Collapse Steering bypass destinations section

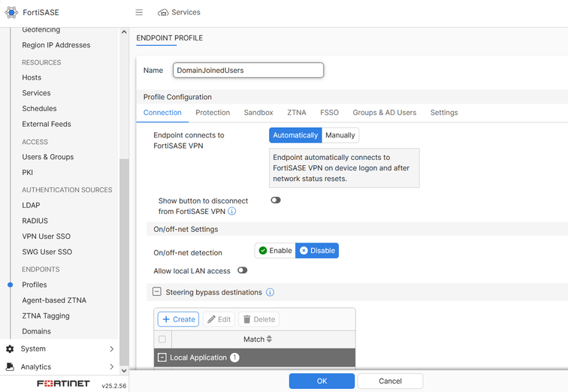tap(157, 292)
